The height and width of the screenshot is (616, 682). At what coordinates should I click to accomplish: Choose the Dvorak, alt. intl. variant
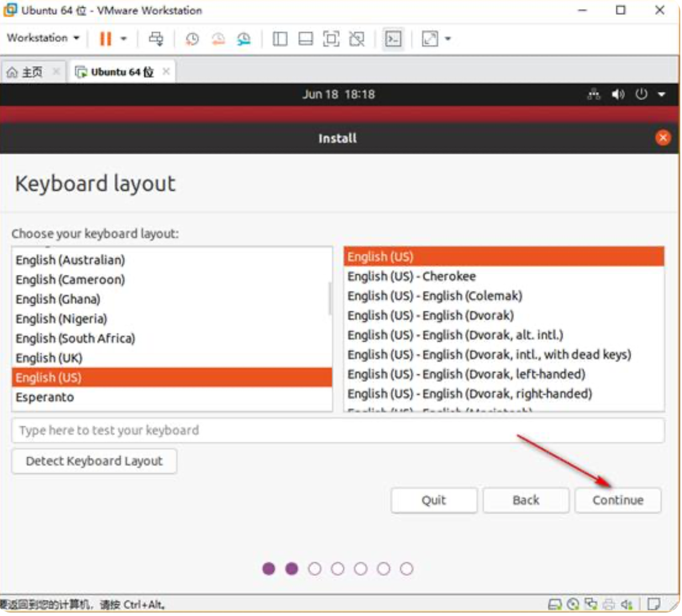click(x=504, y=335)
